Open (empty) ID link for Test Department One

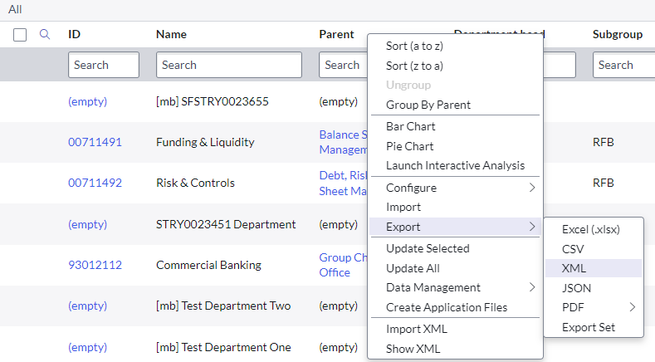(x=88, y=347)
